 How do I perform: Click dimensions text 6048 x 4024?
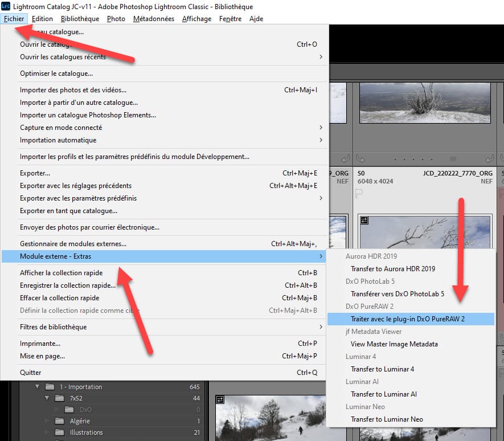click(x=375, y=181)
